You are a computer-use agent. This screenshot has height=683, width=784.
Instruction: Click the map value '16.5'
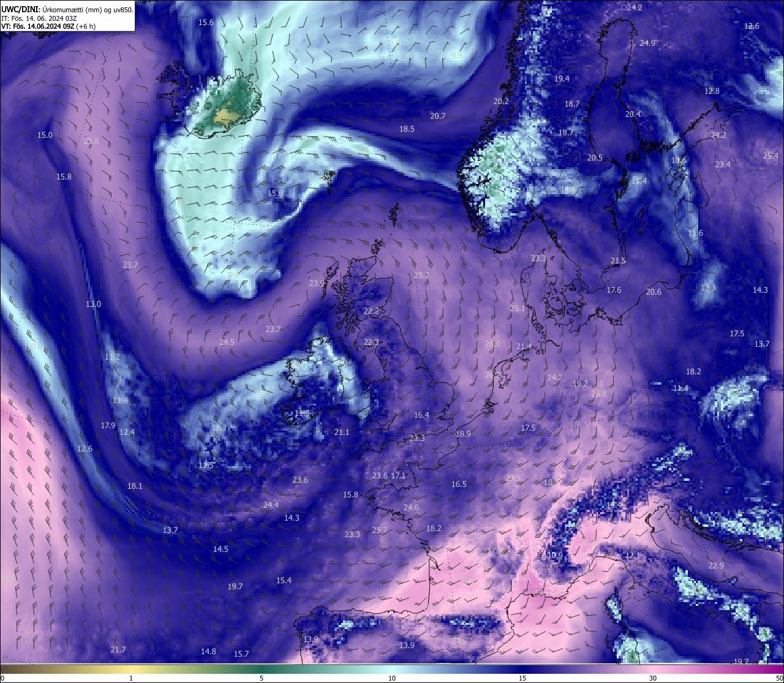click(x=459, y=484)
